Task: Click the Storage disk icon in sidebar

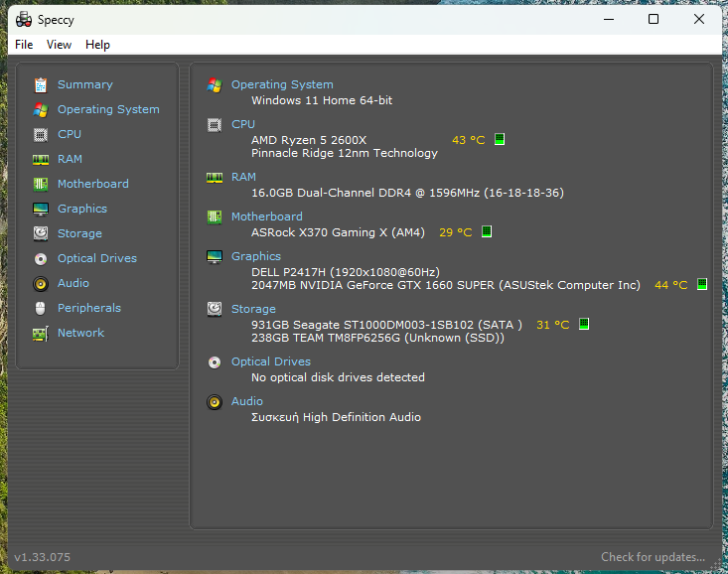Action: coord(41,234)
